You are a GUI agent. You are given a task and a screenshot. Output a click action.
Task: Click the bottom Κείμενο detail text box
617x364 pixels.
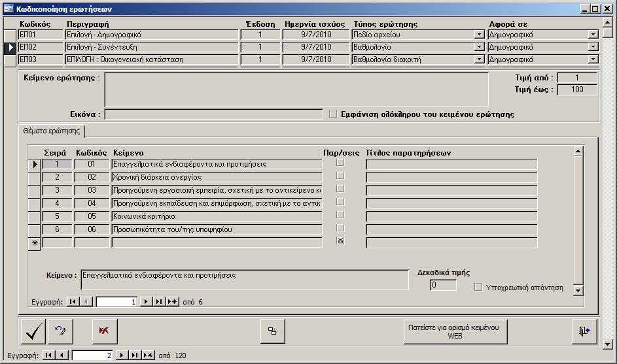coord(245,280)
